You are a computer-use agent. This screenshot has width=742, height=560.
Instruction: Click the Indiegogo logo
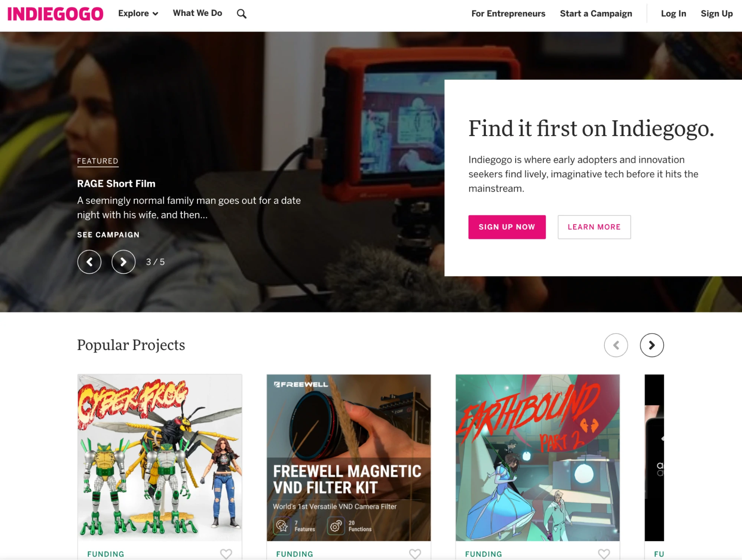click(55, 14)
